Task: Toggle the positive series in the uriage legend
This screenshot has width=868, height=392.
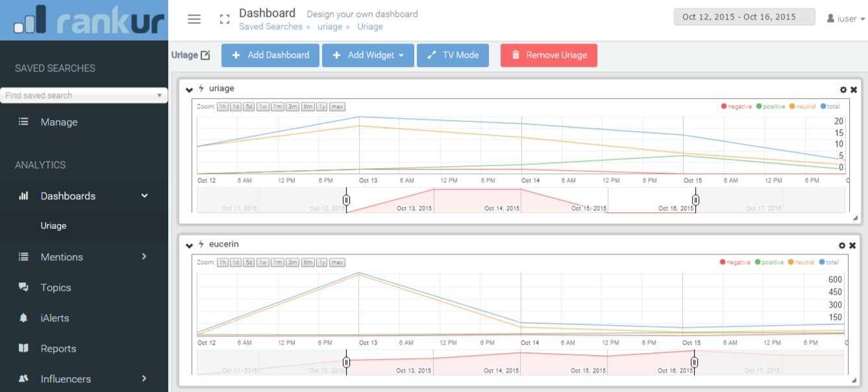Action: point(771,106)
